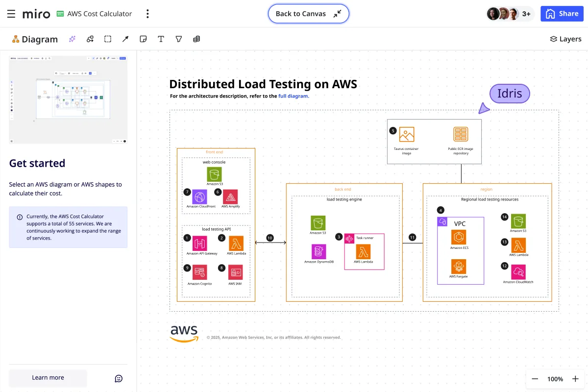Select the shapes tool in toolbar
Viewport: 588px width, 392px height.
pos(90,39)
